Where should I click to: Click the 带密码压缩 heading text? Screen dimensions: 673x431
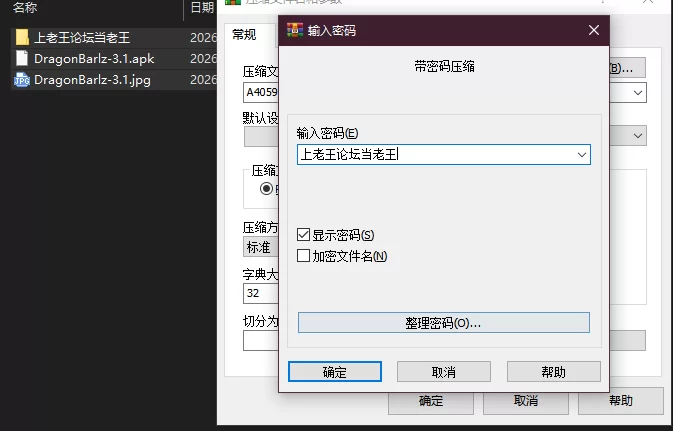coord(444,67)
